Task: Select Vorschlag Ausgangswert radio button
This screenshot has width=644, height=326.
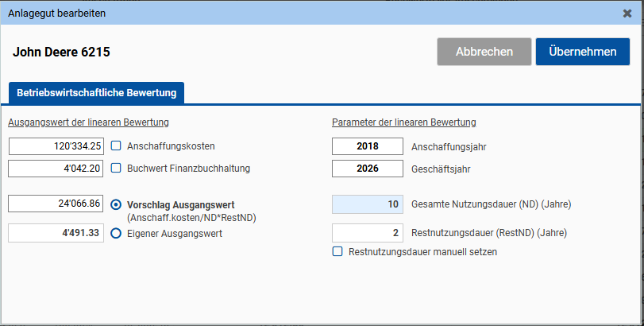Action: (116, 204)
